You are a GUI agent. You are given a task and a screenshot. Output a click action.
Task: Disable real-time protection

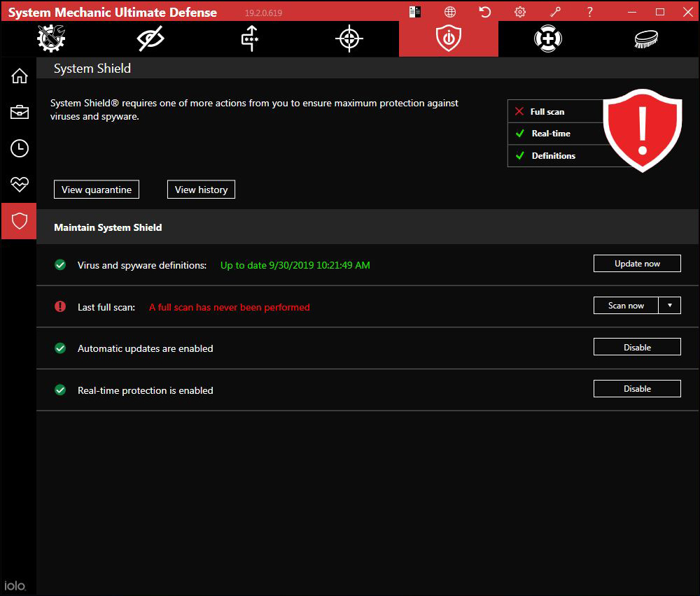(x=637, y=388)
